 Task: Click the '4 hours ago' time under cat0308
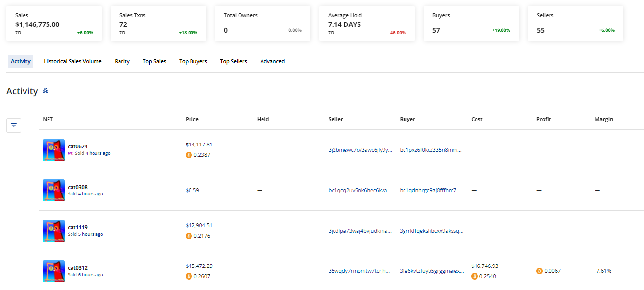pos(91,194)
